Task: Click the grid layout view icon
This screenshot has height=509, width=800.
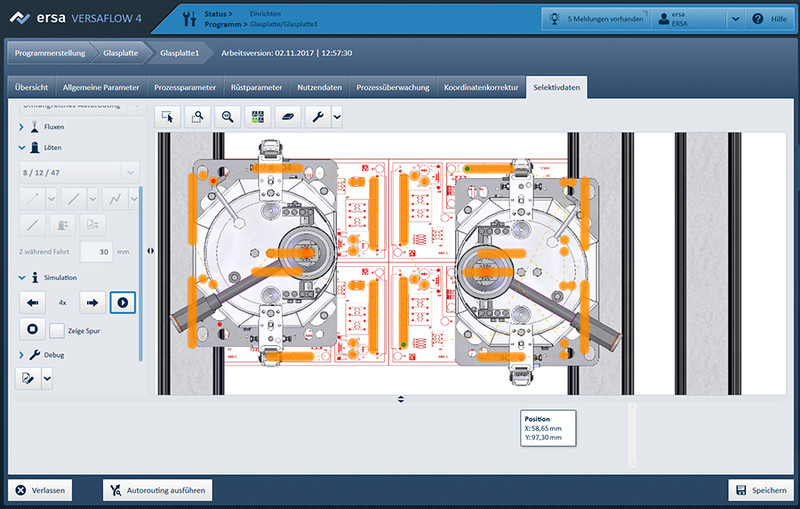Action: [258, 117]
